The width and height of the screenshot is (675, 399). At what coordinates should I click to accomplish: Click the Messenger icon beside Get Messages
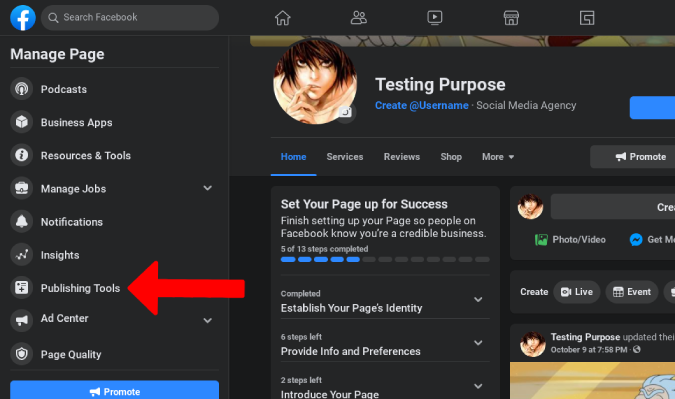(636, 240)
